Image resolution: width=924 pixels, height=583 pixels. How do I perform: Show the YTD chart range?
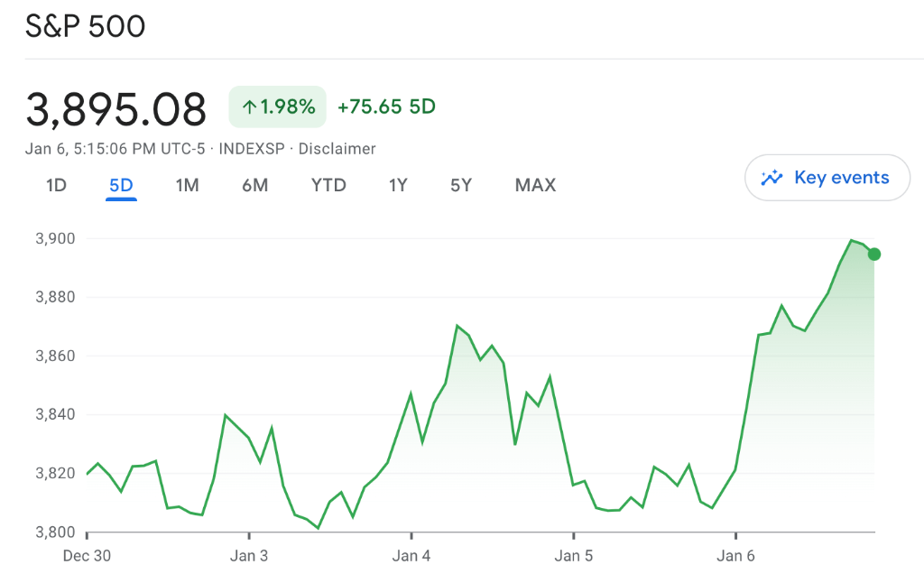tap(328, 185)
